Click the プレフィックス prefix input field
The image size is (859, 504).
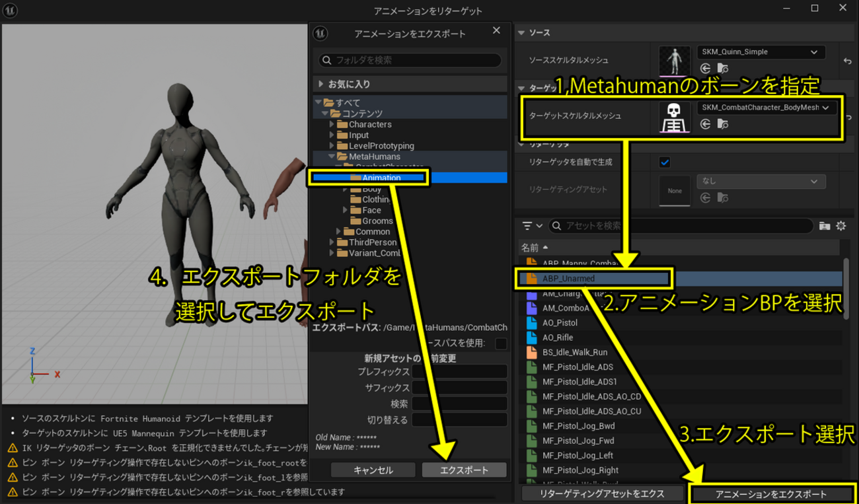[x=459, y=372]
